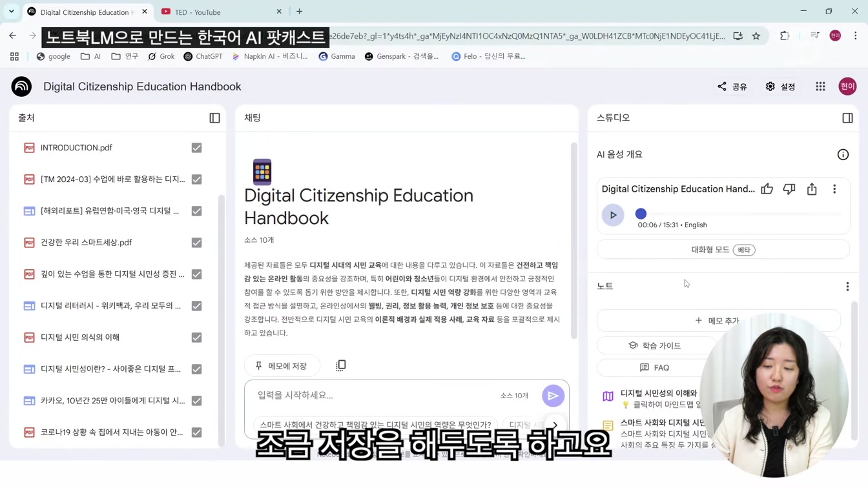868x488 pixels.
Task: Open ChatGPT bookmark
Action: [203, 57]
